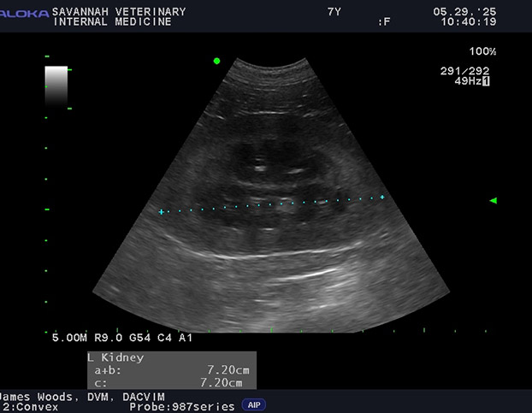Click the cine frame counter 291/292
This screenshot has width=532, height=413.
point(464,71)
